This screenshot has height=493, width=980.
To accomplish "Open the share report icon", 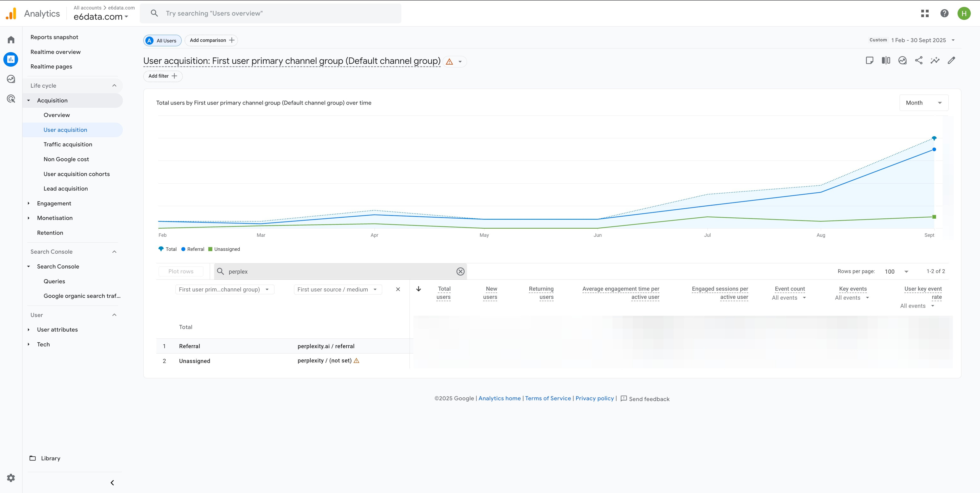I will (918, 61).
